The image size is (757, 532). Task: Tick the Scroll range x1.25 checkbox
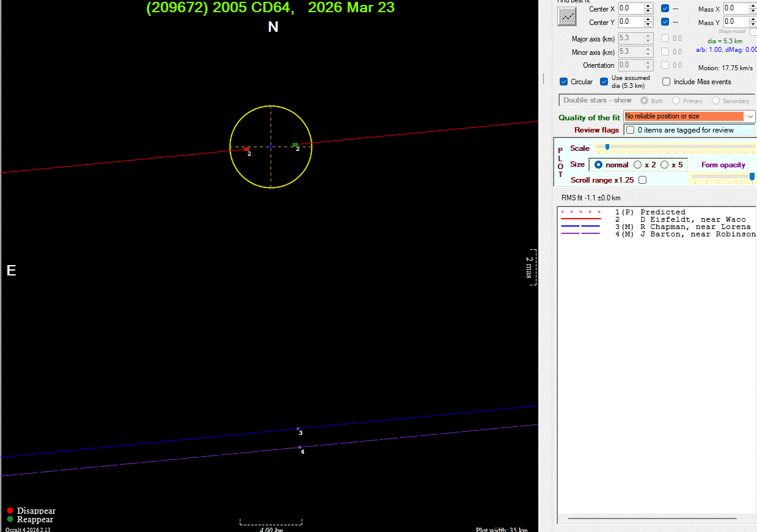[x=642, y=180]
